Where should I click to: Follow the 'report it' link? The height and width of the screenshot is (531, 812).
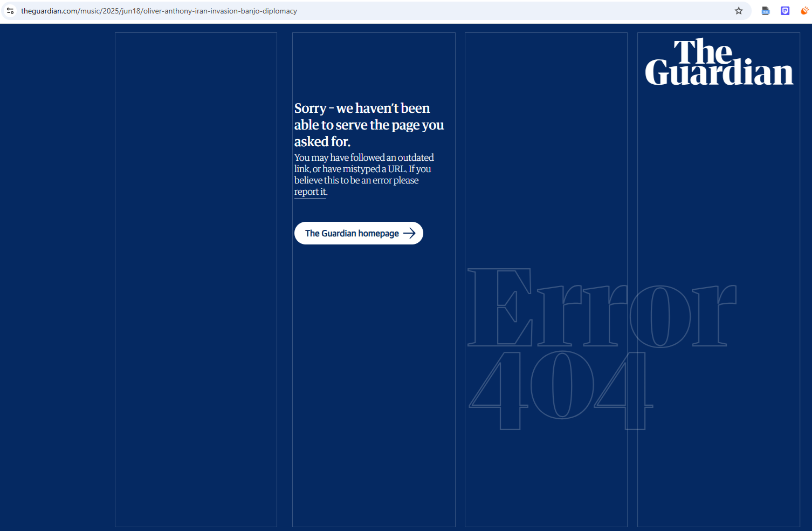(x=310, y=192)
